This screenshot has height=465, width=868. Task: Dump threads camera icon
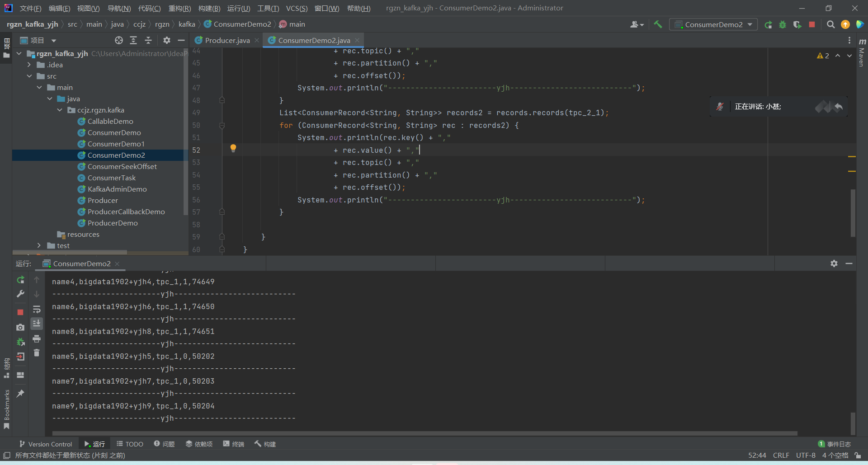(x=20, y=327)
